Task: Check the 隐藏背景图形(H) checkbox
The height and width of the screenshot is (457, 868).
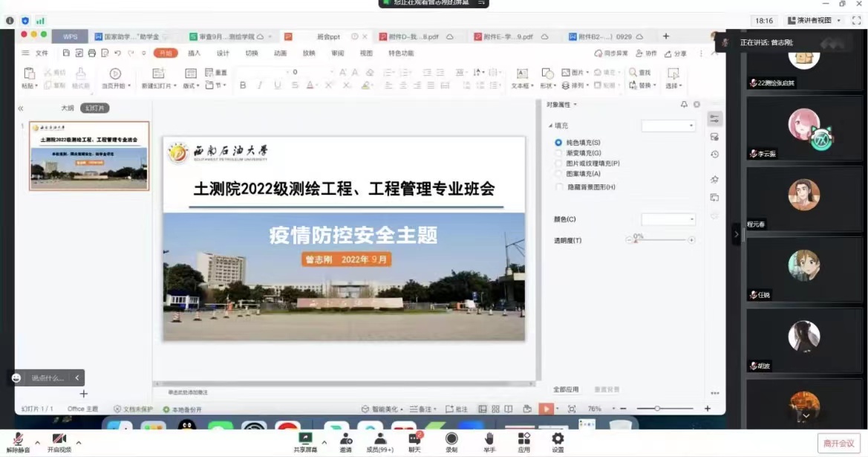Action: (x=559, y=187)
